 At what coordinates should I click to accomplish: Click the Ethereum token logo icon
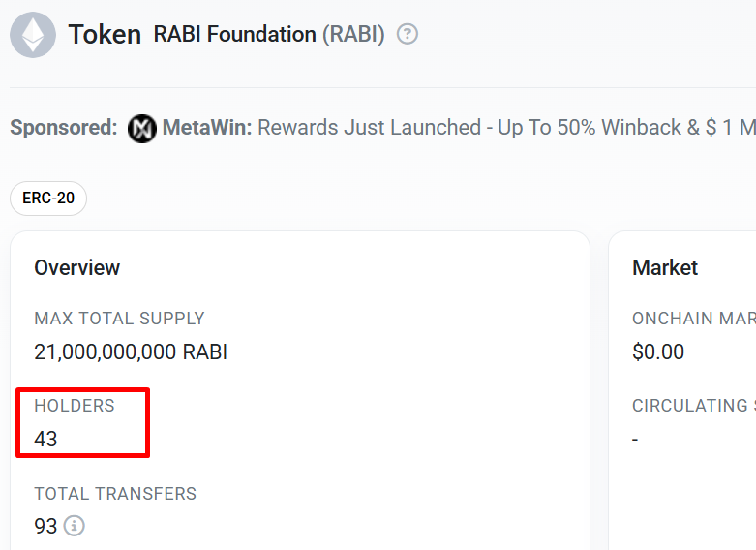33,35
